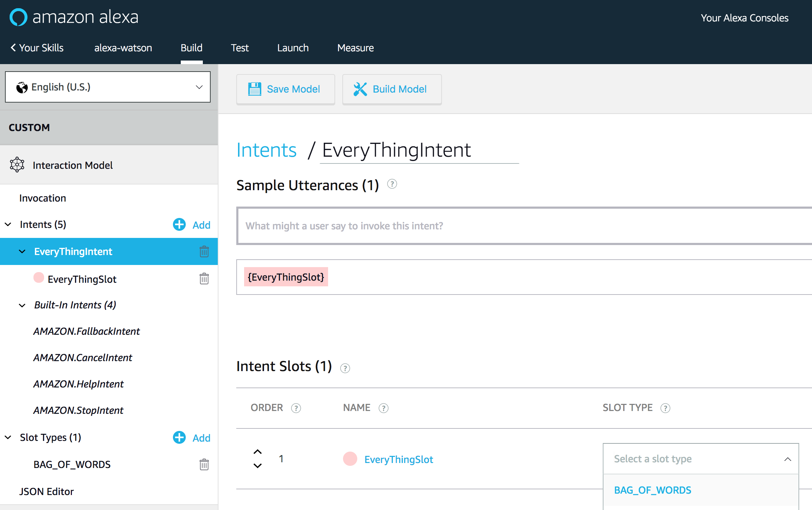Image resolution: width=812 pixels, height=510 pixels.
Task: Click the Save Model button
Action: [x=285, y=89]
